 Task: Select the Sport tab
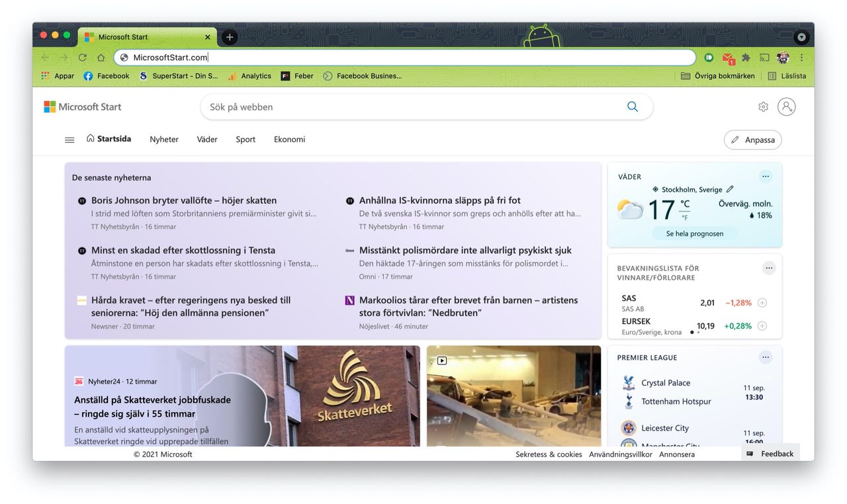click(x=245, y=140)
